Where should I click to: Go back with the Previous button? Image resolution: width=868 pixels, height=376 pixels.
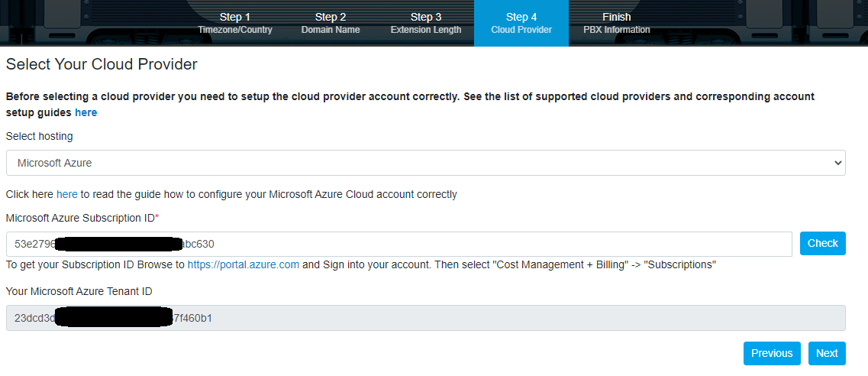[x=771, y=353]
